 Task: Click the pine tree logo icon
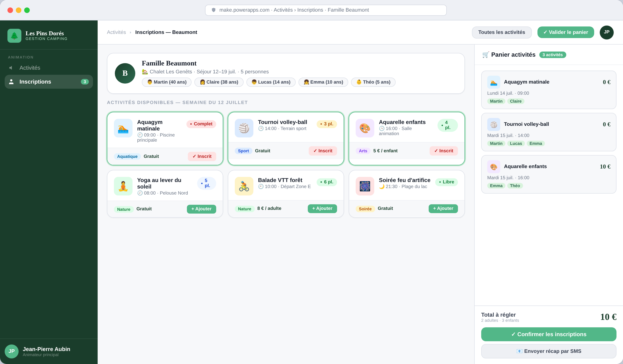tap(14, 36)
